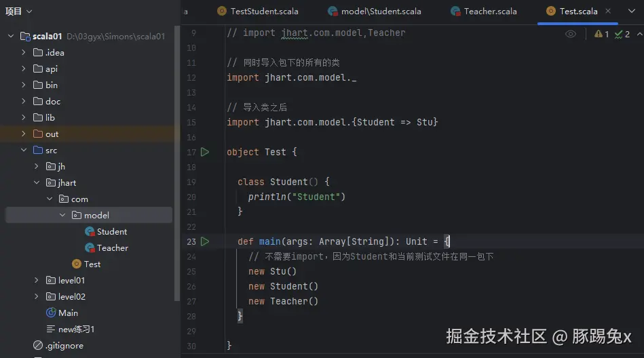This screenshot has width=644, height=358.
Task: Switch to the TestStudent.scala tab
Action: point(258,12)
